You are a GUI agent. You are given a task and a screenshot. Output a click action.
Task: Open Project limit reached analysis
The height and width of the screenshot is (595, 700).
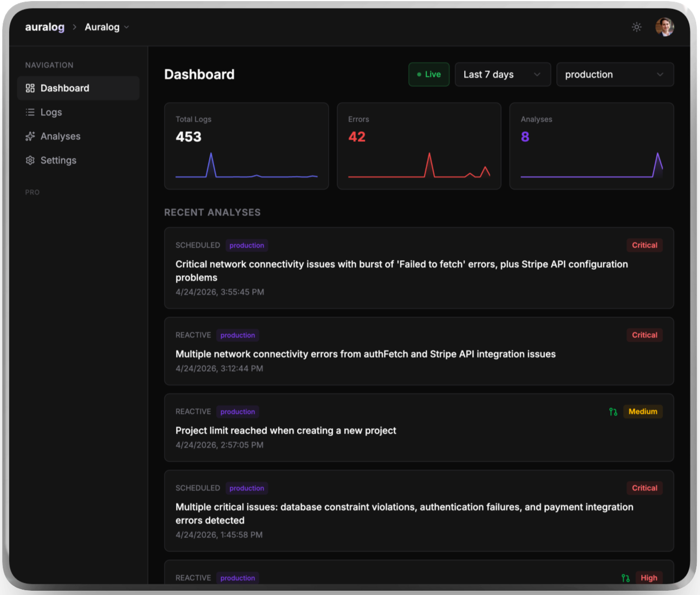tap(419, 428)
